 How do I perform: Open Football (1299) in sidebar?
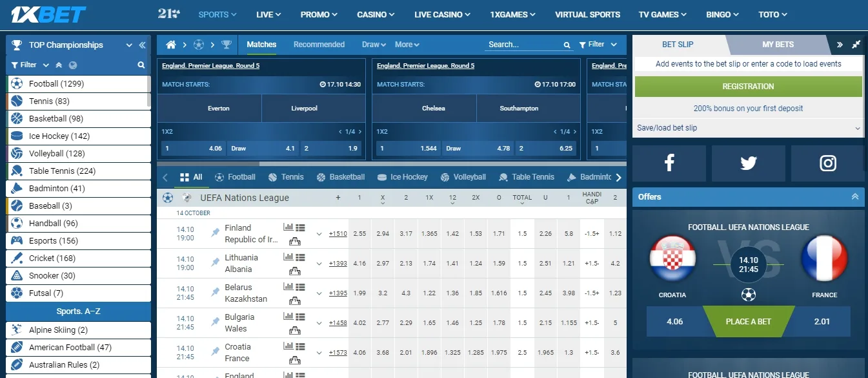[79, 84]
